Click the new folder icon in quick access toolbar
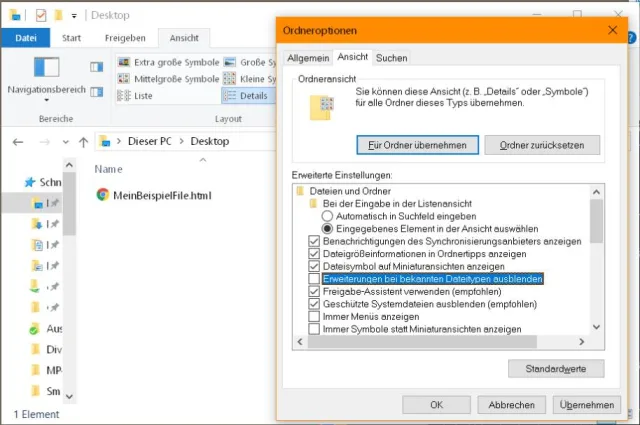This screenshot has width=640, height=425. click(x=59, y=16)
